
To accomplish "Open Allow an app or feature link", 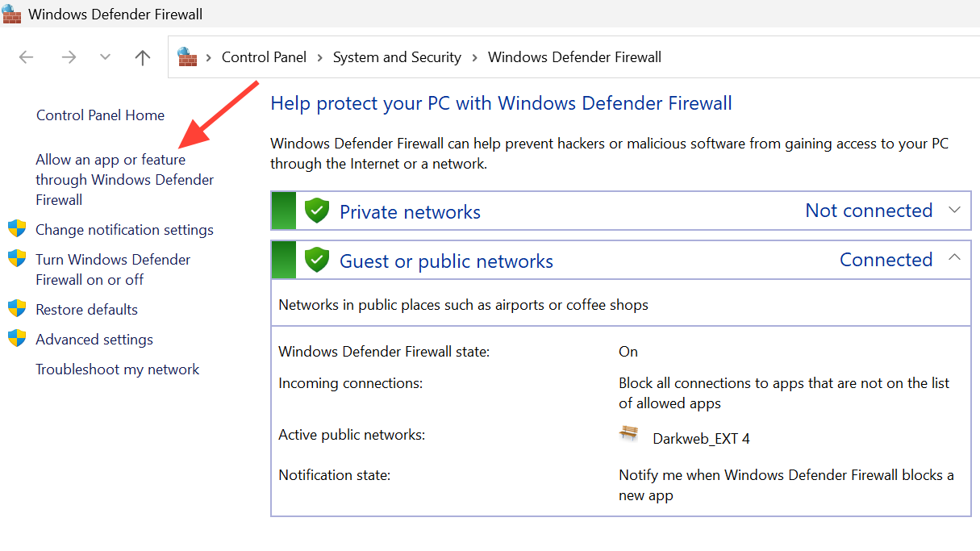I will click(125, 180).
